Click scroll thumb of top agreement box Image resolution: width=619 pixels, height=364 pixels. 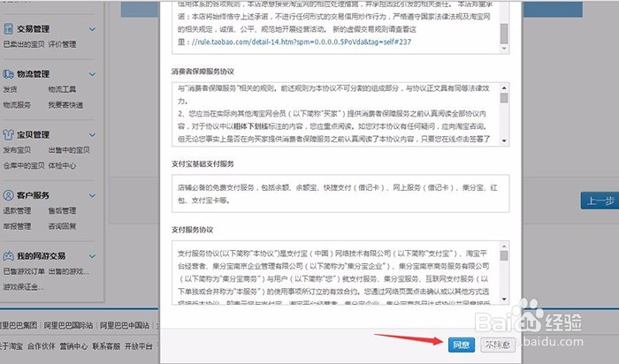(x=504, y=33)
